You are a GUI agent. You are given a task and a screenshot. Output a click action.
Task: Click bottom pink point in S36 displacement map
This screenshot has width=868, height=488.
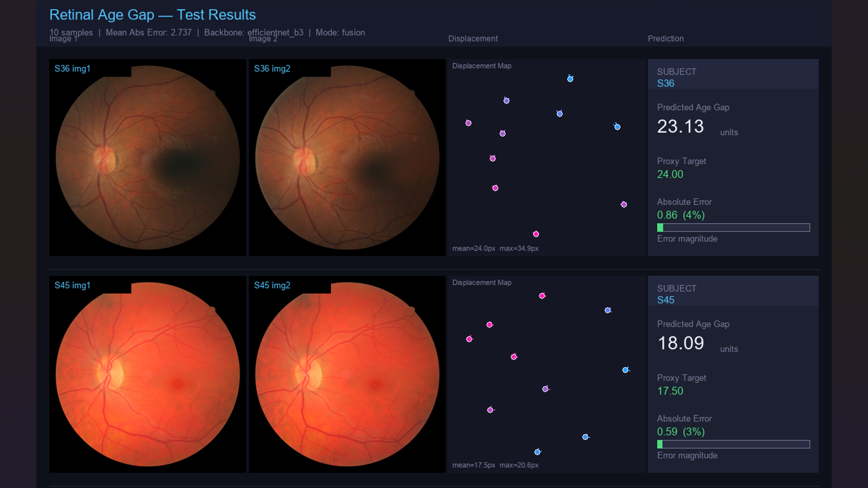pyautogui.click(x=536, y=234)
